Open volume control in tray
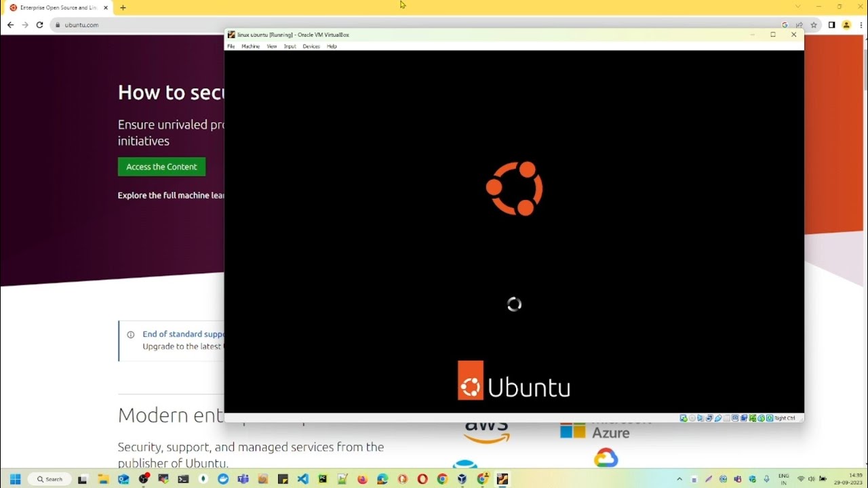The height and width of the screenshot is (488, 868). click(x=812, y=479)
